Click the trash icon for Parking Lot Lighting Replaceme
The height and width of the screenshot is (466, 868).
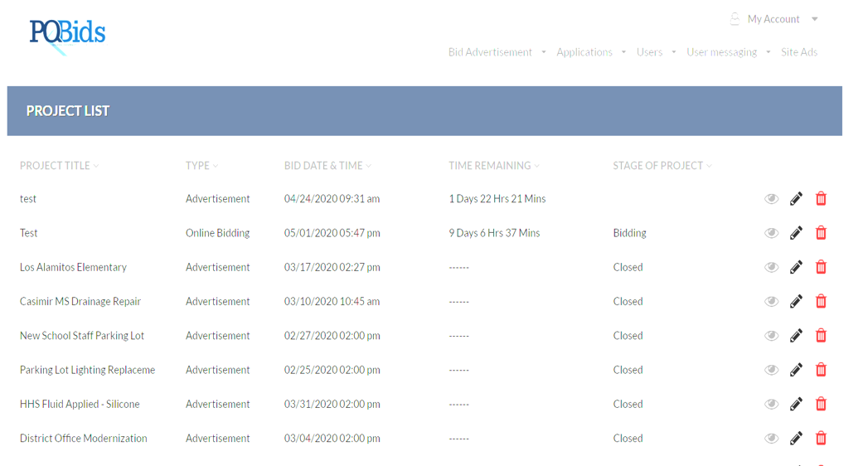coord(821,370)
